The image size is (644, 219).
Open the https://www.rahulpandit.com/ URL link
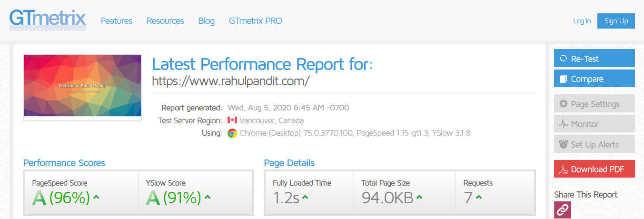[x=230, y=81]
